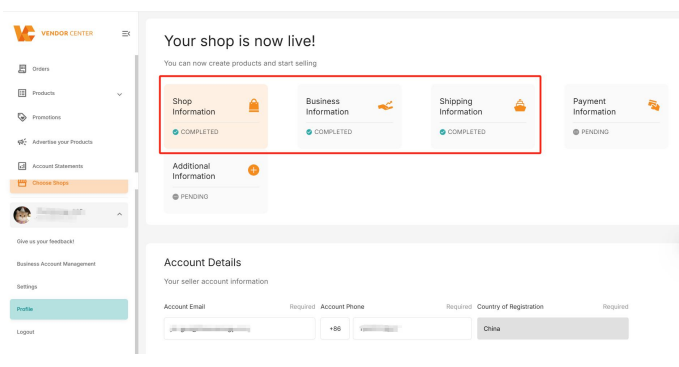Click the Orders sidebar icon
Viewport: 679px width, 367px height.
tap(22, 69)
